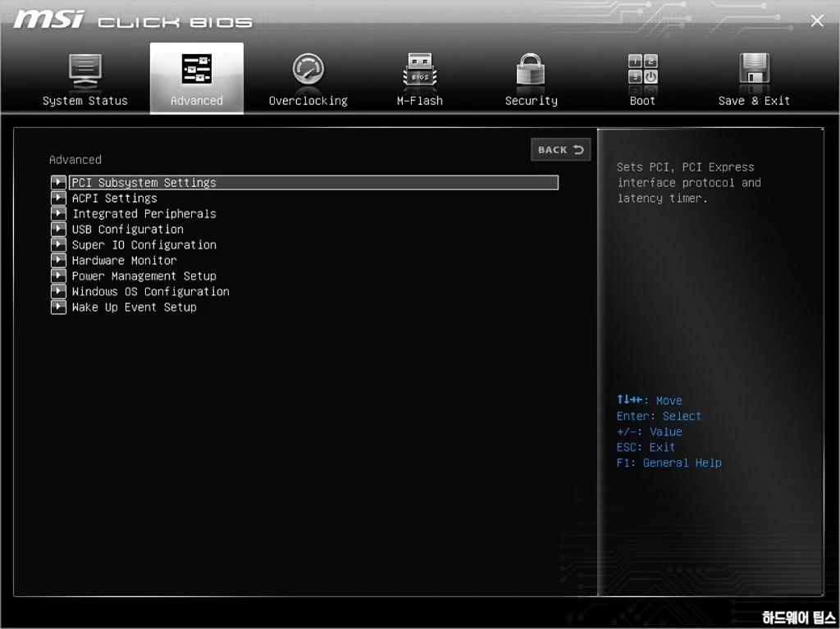Click the Advanced tab label
Screen dimensions: 840x629
[x=197, y=101]
